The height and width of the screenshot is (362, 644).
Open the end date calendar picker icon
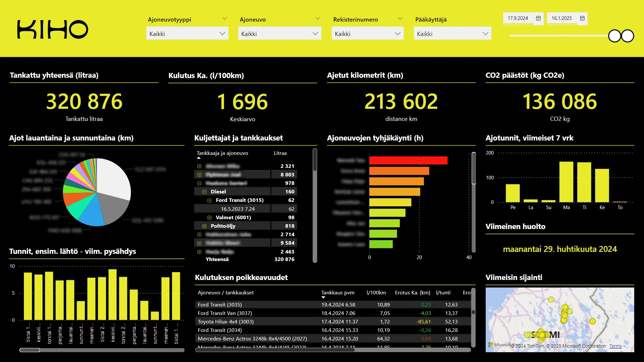(x=582, y=18)
